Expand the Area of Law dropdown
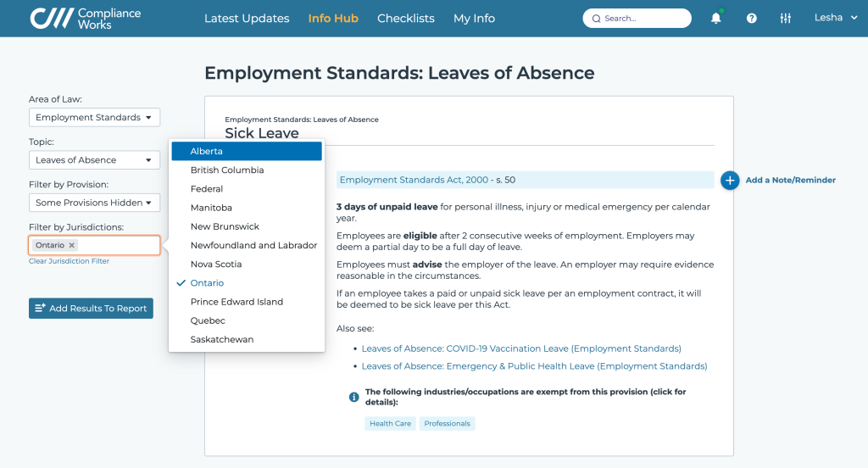This screenshot has width=868, height=468. click(95, 117)
